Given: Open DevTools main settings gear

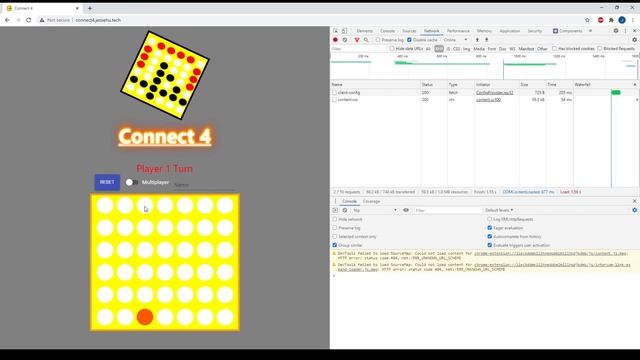Looking at the screenshot, I should tap(616, 31).
